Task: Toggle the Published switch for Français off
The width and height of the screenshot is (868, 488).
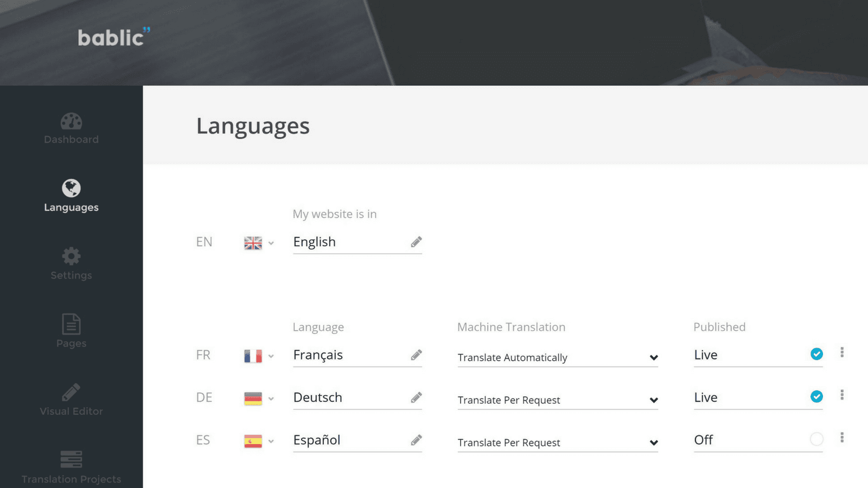Action: pyautogui.click(x=816, y=354)
